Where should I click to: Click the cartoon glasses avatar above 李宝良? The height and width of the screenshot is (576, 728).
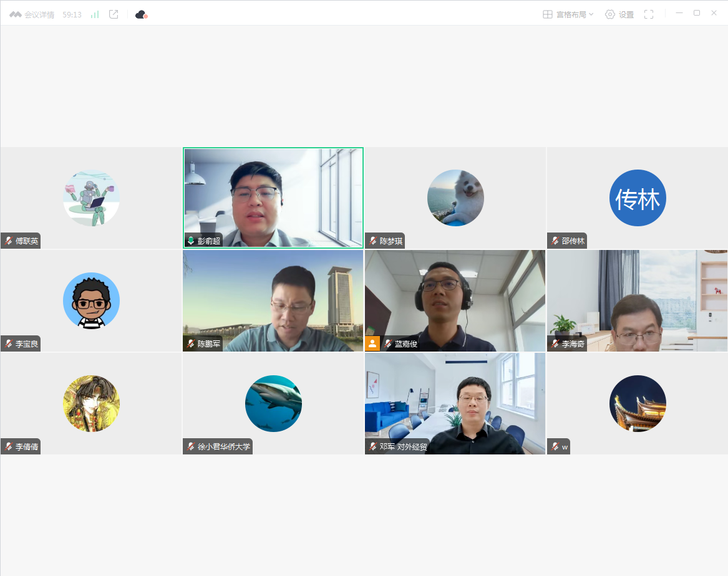[x=92, y=301]
